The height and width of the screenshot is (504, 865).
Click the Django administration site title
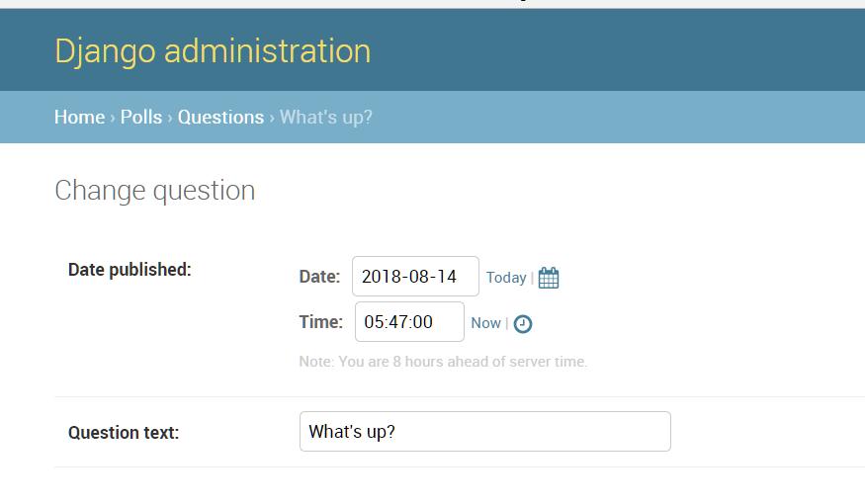coord(213,51)
